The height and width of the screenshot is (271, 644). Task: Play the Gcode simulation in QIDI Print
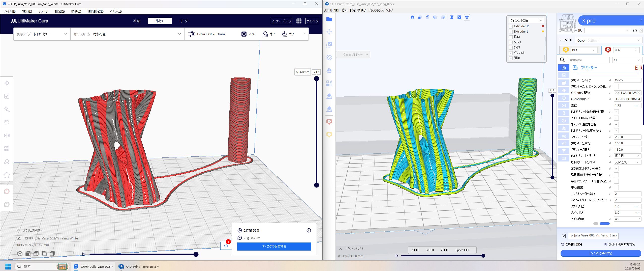point(397,256)
